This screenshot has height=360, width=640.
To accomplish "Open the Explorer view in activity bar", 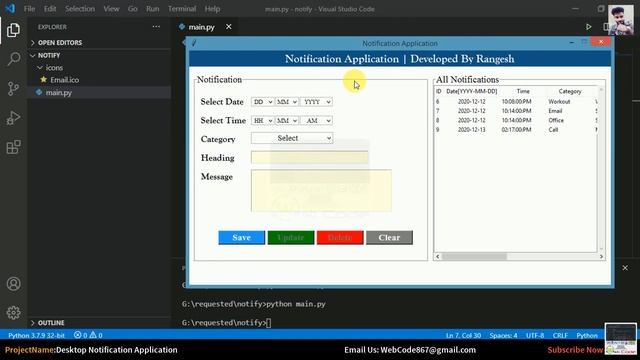I will 13,30.
